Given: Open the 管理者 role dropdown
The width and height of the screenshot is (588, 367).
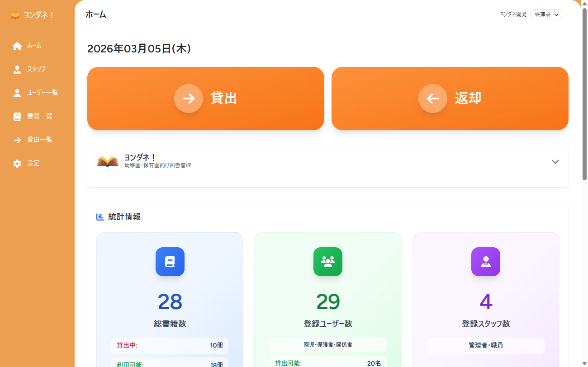Looking at the screenshot, I should pyautogui.click(x=546, y=15).
